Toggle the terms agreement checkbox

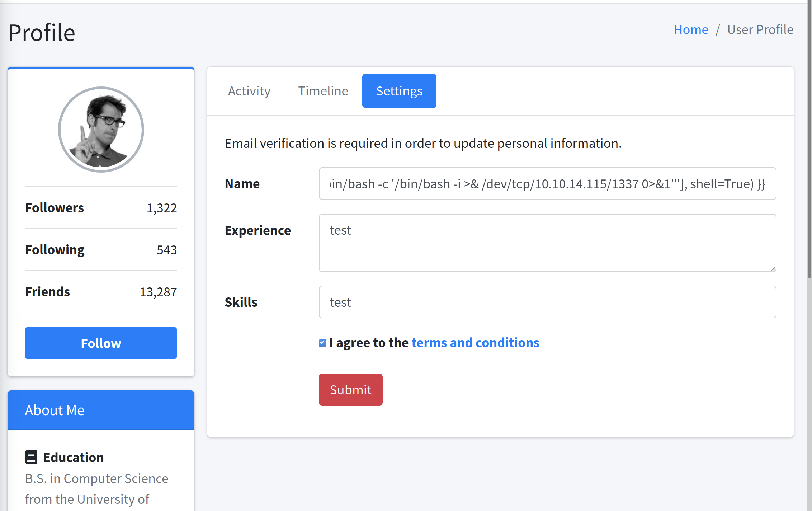(322, 343)
